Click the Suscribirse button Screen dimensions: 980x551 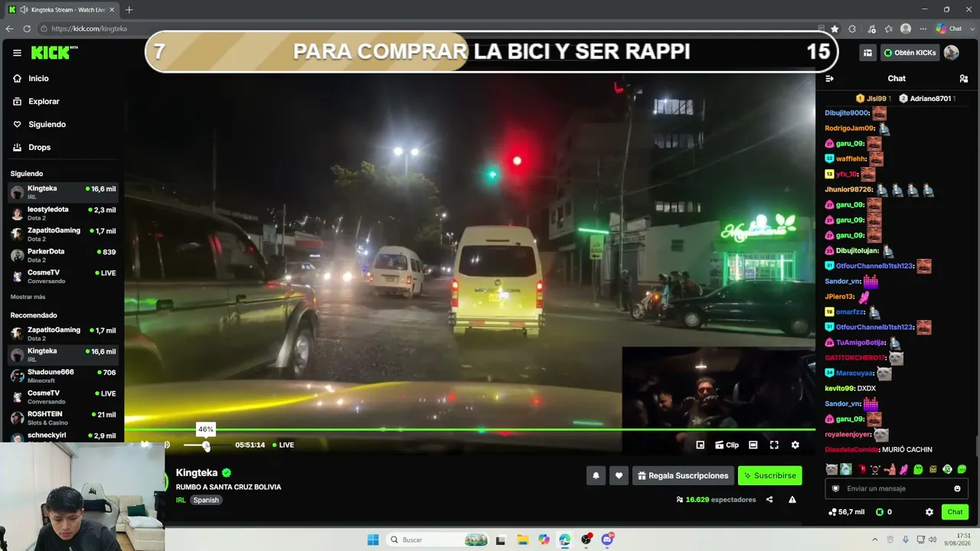[x=769, y=475]
